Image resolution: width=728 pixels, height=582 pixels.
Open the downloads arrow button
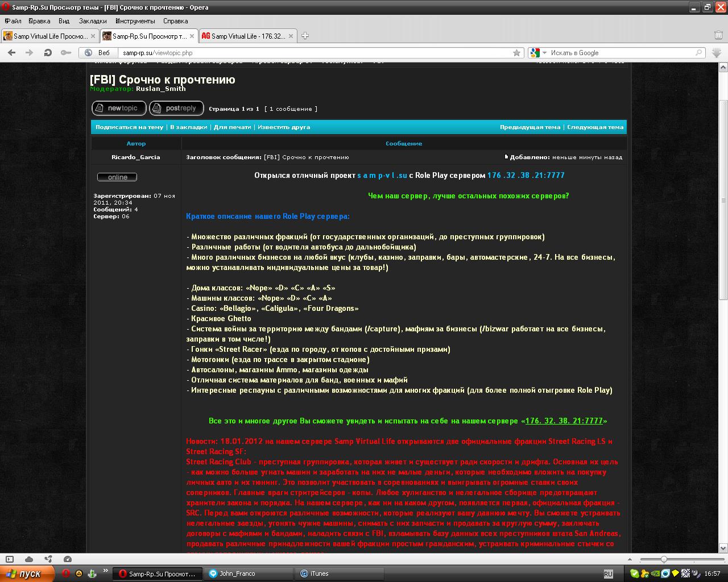pos(717,52)
